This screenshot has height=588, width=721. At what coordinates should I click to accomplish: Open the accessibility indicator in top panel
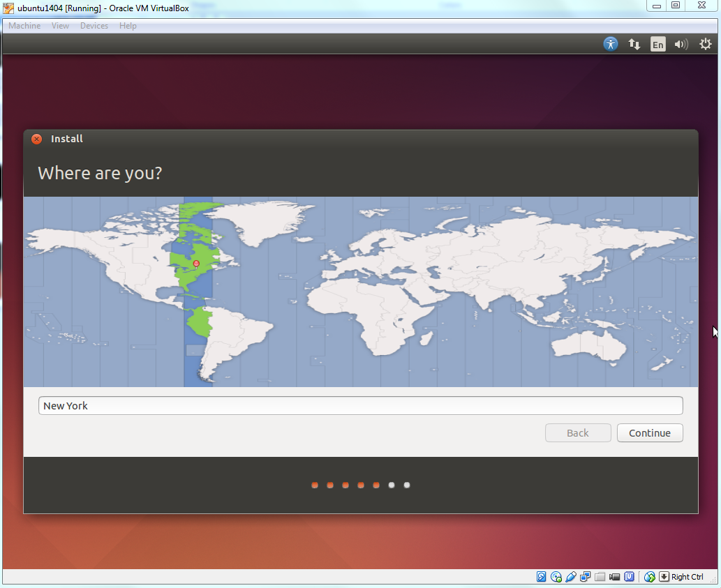pos(611,44)
